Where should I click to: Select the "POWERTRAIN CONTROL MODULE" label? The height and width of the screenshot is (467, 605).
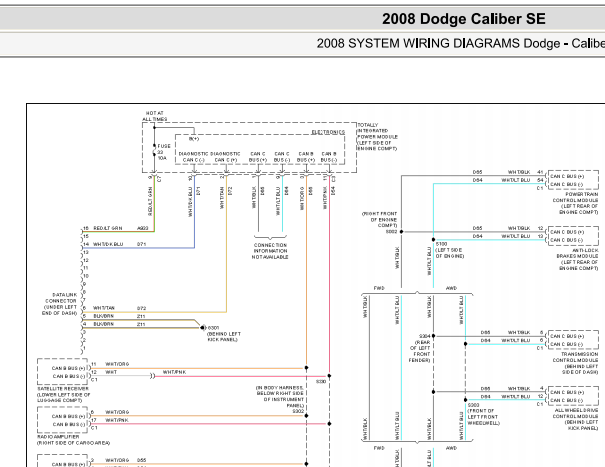pos(575,203)
